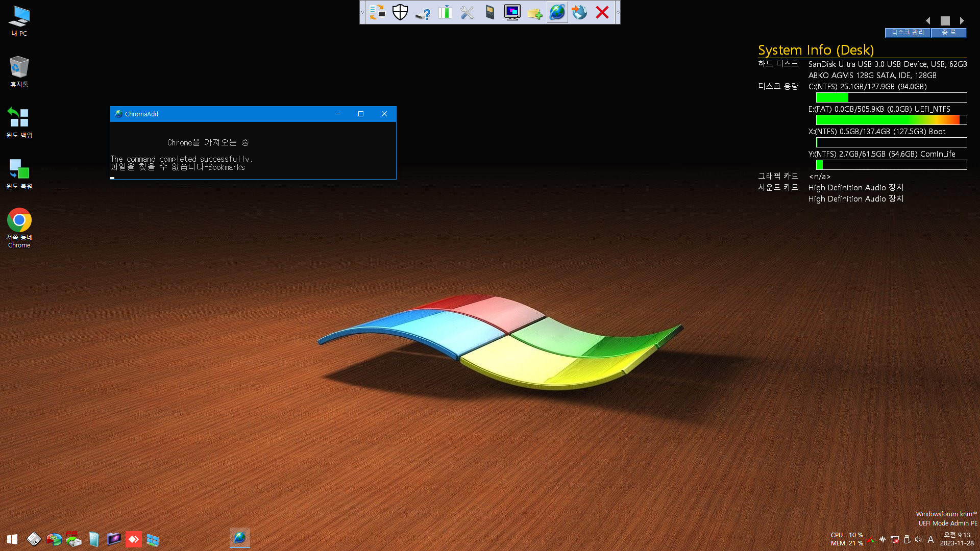Screen dimensions: 980x551
Task: Click 'The command completed successfully.' console text
Action: [x=182, y=159]
